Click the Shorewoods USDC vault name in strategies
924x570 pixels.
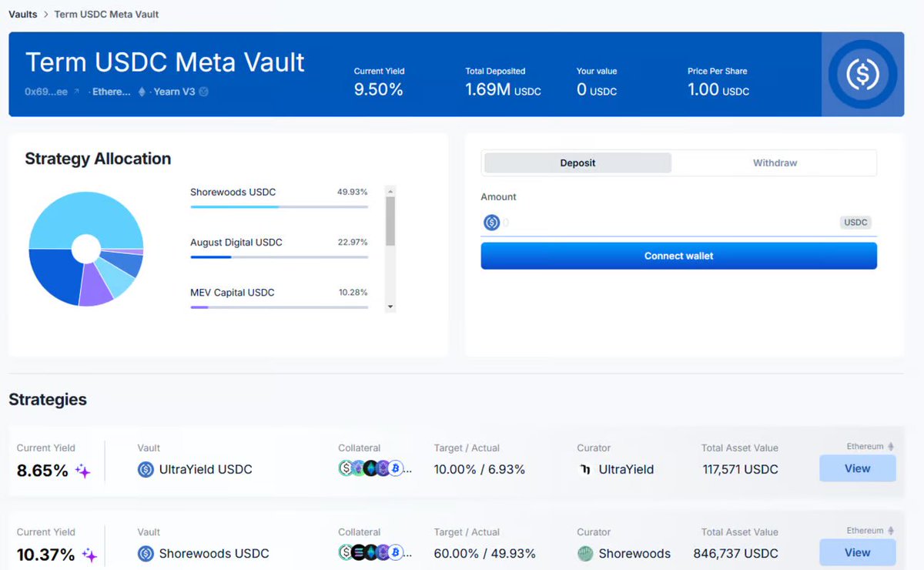point(214,553)
